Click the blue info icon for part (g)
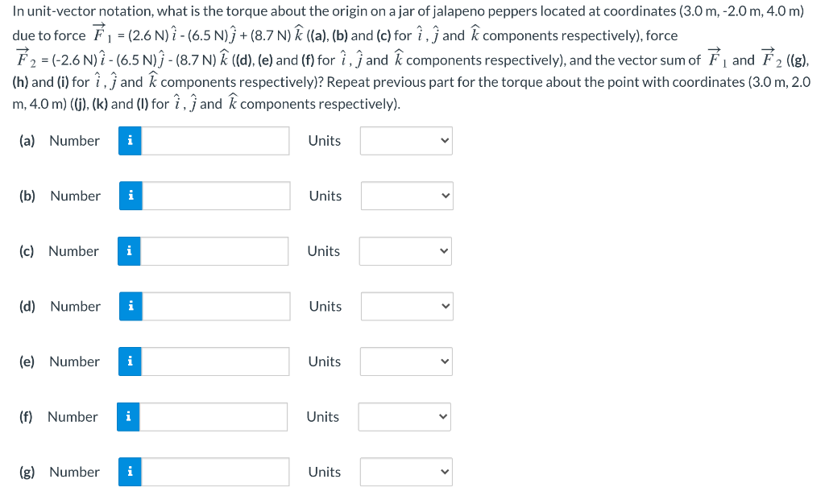This screenshot has width=825, height=504. pos(130,472)
